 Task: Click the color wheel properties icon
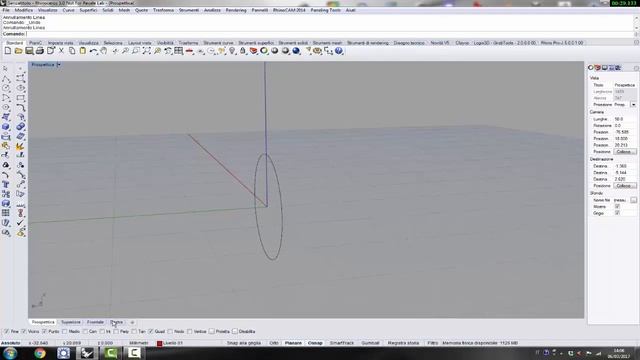click(264, 51)
